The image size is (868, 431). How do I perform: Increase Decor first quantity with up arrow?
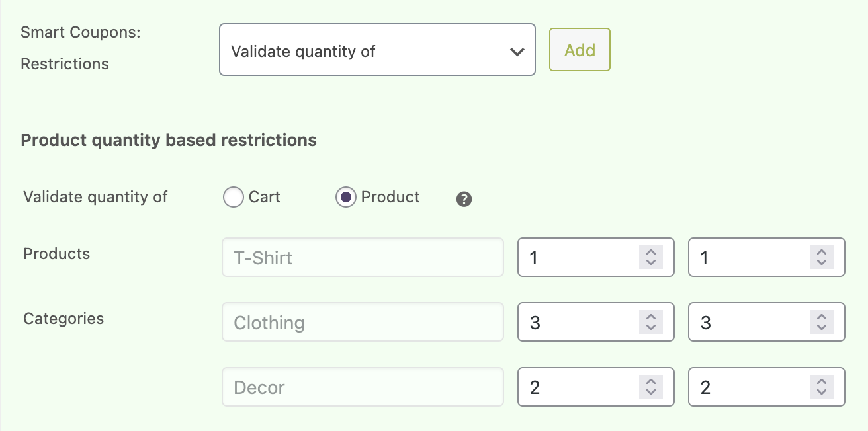coord(651,382)
